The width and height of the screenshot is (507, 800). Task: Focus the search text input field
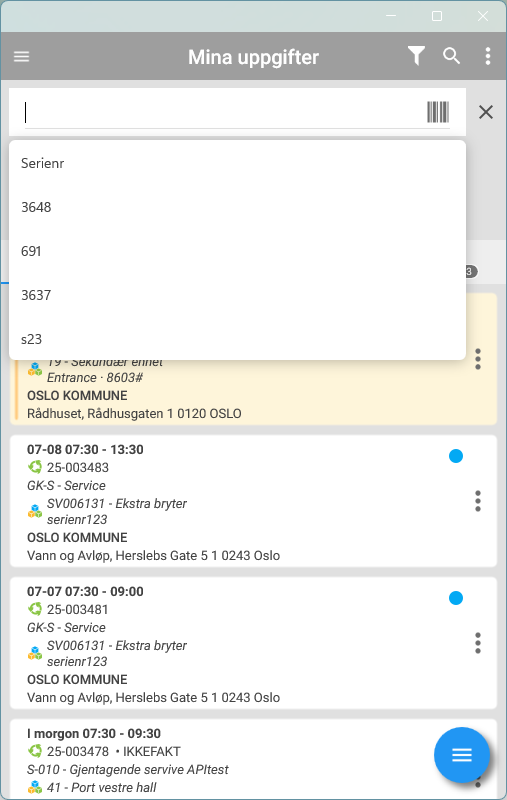point(222,112)
